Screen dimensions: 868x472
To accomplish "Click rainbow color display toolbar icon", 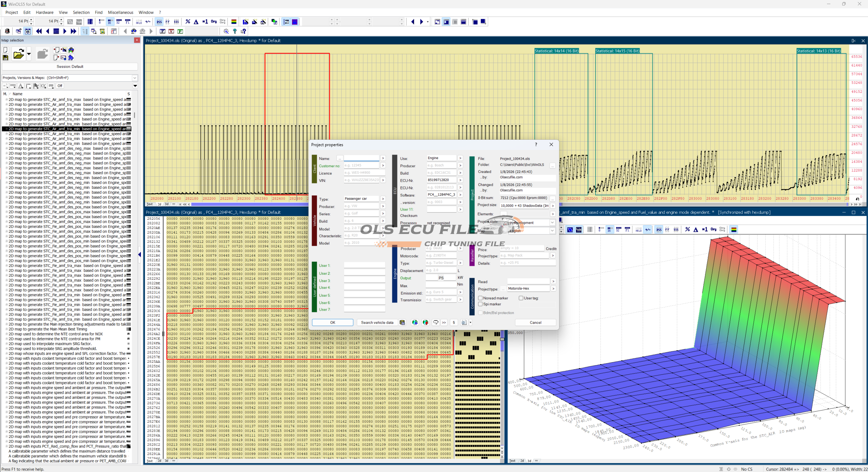I will point(234,22).
